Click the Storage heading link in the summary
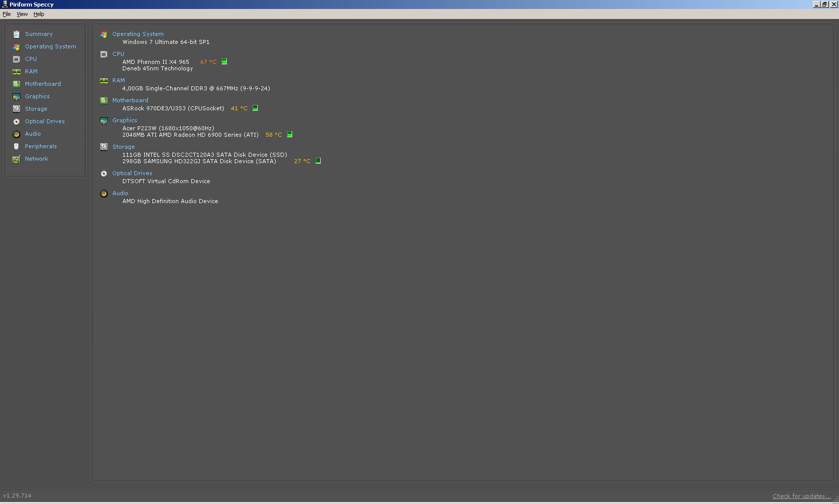The height and width of the screenshot is (504, 839). click(123, 147)
